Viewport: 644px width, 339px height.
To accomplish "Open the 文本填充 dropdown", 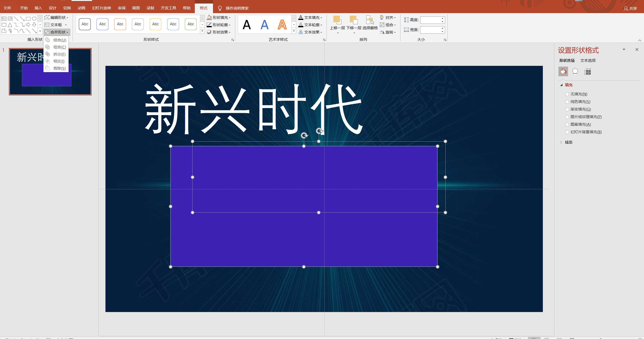I will [310, 17].
